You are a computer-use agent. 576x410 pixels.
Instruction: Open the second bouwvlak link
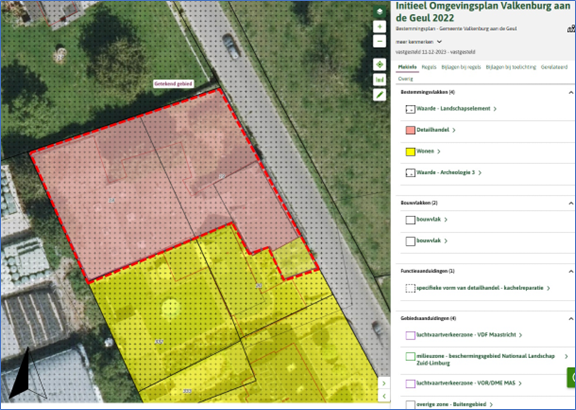429,241
